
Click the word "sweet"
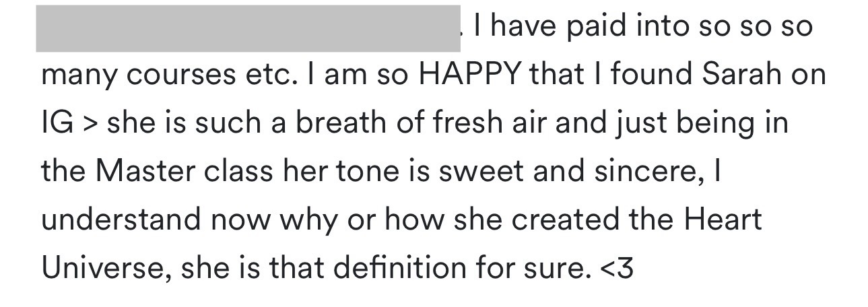(x=481, y=172)
